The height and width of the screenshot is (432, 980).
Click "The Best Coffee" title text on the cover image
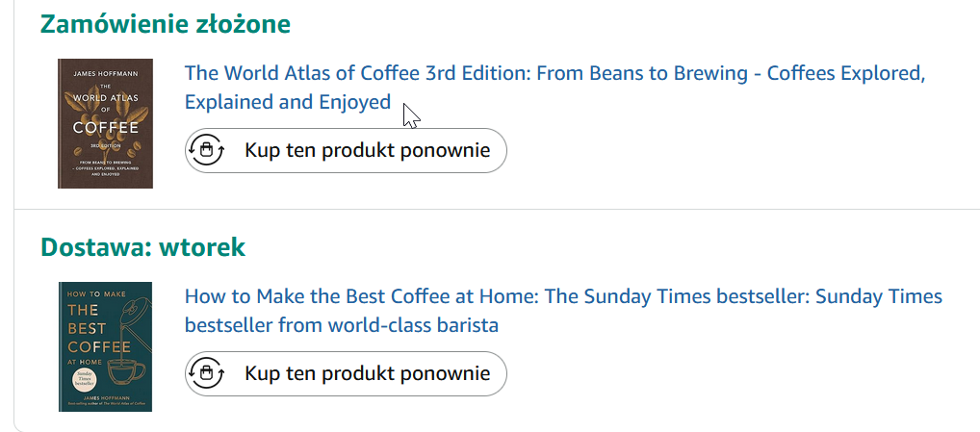pos(85,326)
